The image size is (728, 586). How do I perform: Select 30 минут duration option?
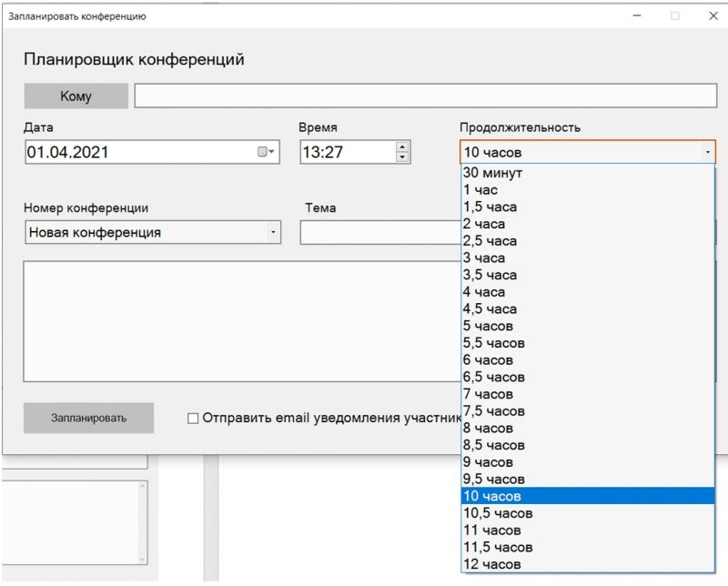pos(588,173)
